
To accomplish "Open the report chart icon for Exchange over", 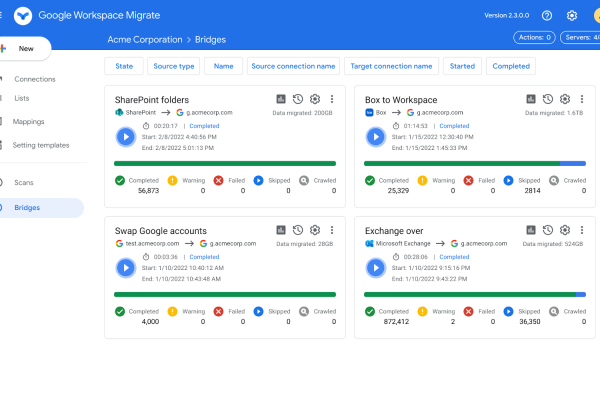I will [x=531, y=230].
